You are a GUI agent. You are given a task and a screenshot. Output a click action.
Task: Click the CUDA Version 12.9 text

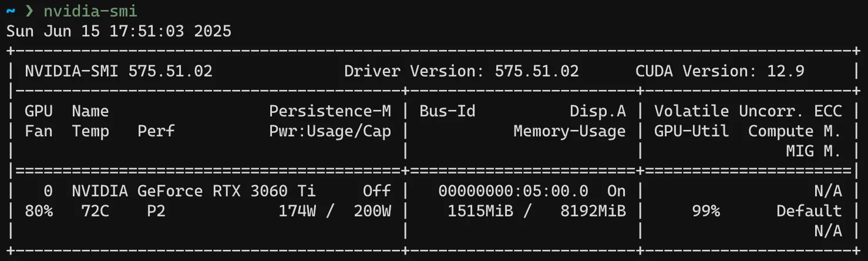click(720, 72)
